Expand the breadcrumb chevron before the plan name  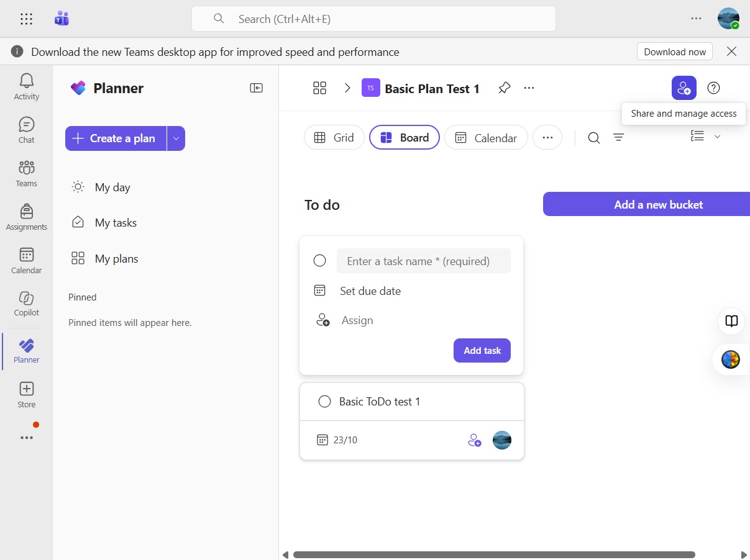[x=347, y=88]
